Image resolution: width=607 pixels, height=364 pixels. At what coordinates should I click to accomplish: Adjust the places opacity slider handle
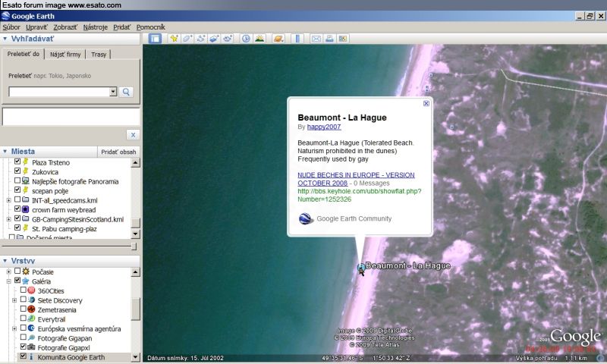click(x=134, y=246)
